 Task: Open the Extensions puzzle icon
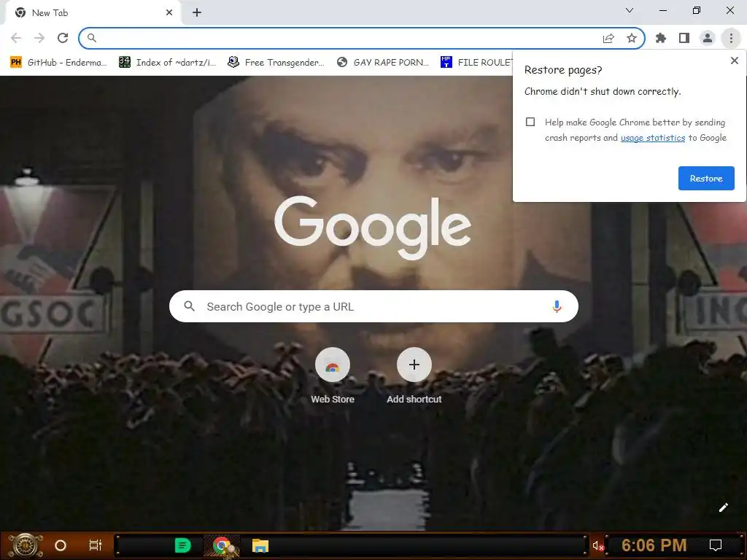[661, 38]
